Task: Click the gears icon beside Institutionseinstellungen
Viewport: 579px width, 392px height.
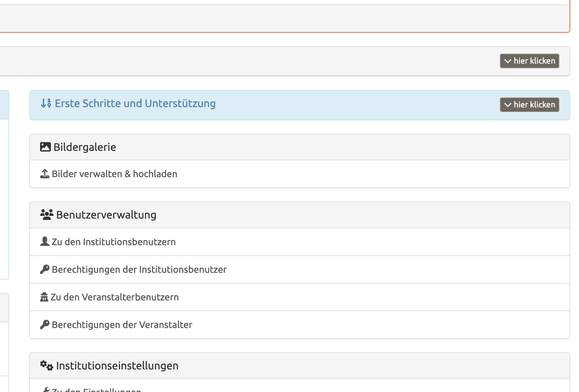Action: pos(47,365)
